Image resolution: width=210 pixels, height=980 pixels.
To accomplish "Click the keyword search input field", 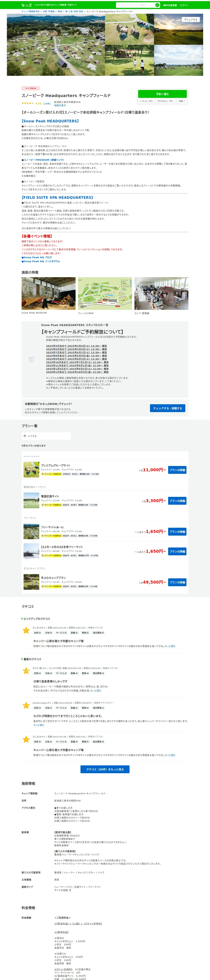I will click(x=135, y=5).
